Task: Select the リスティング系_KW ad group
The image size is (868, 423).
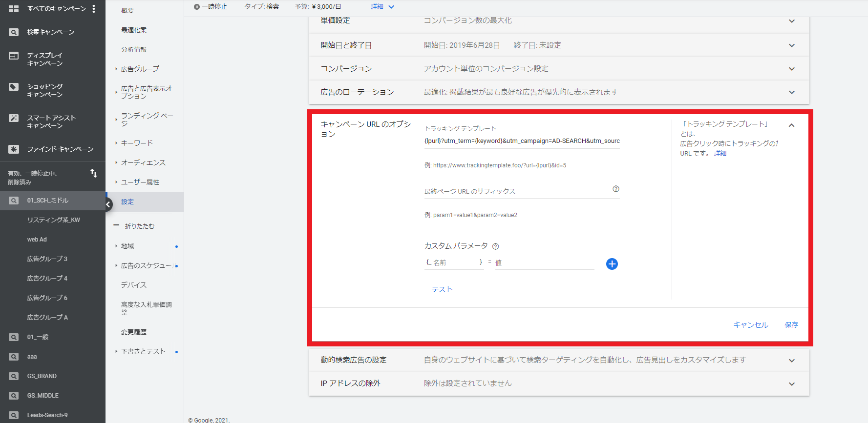Action: pos(54,220)
